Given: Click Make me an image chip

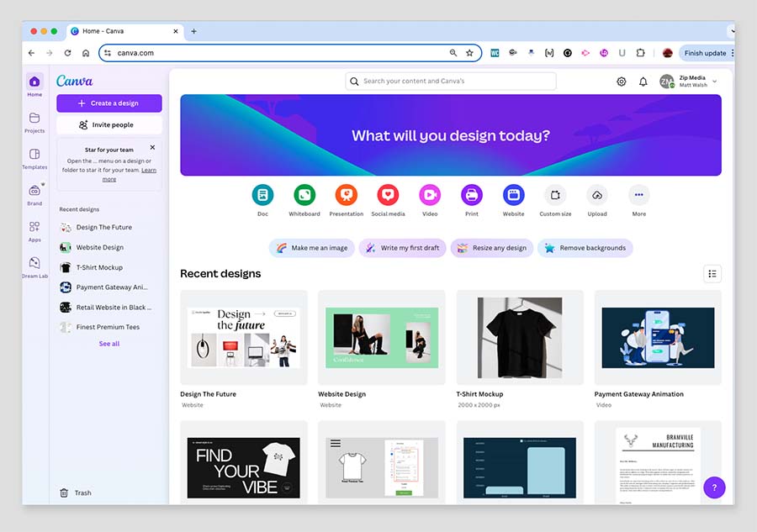Looking at the screenshot, I should pos(312,248).
